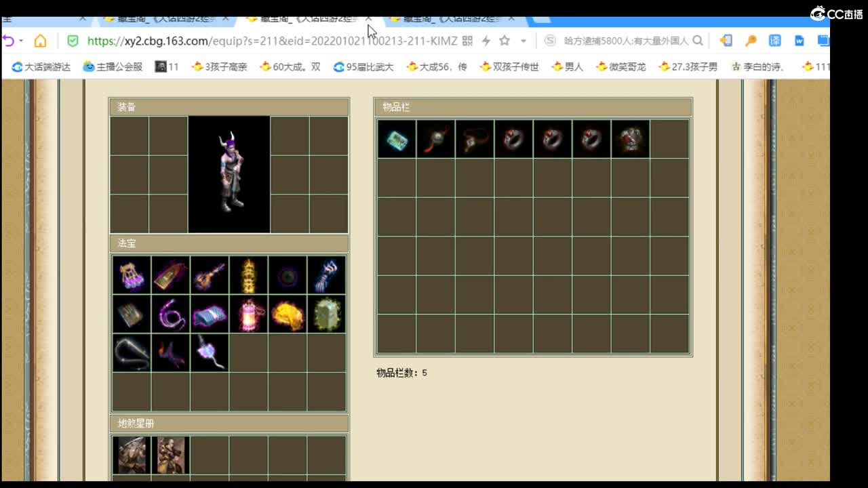Select the blue gauntlet treasure
This screenshot has width=868, height=488.
click(x=326, y=274)
